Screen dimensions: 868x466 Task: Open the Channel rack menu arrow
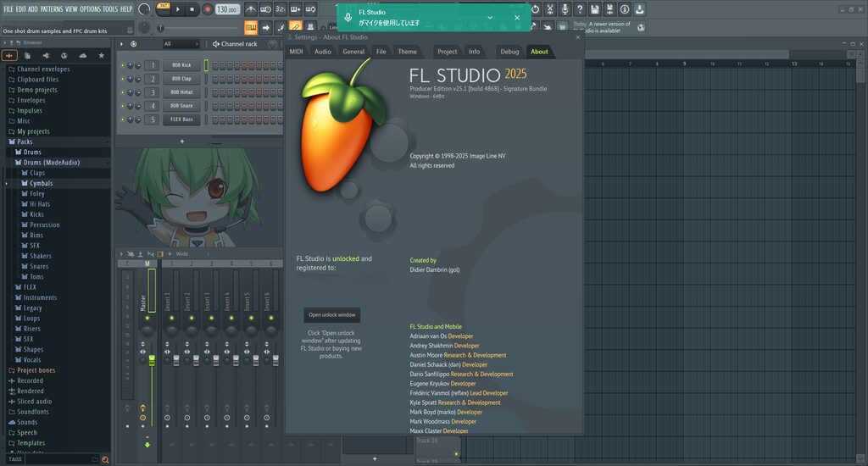[x=121, y=44]
